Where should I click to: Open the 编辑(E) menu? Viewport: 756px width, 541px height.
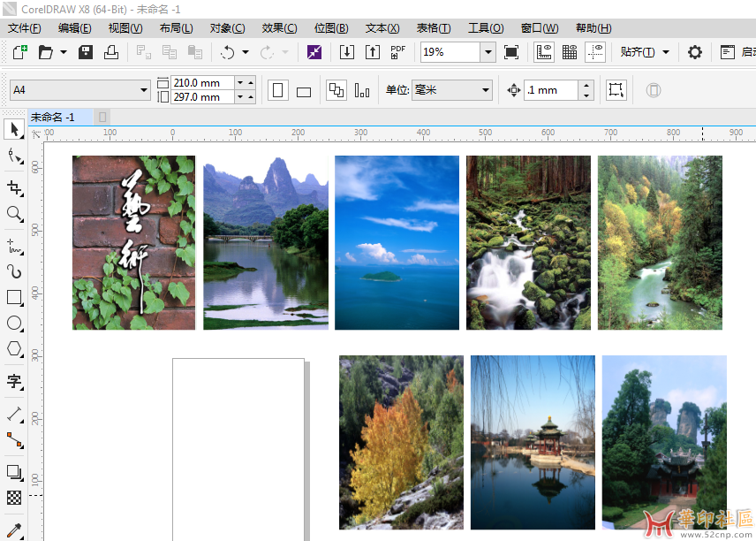[75, 28]
